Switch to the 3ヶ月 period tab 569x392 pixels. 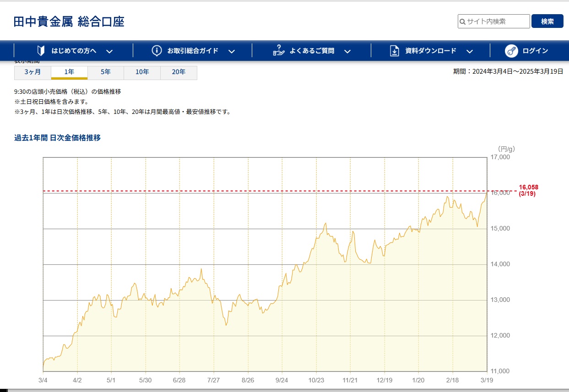click(33, 72)
